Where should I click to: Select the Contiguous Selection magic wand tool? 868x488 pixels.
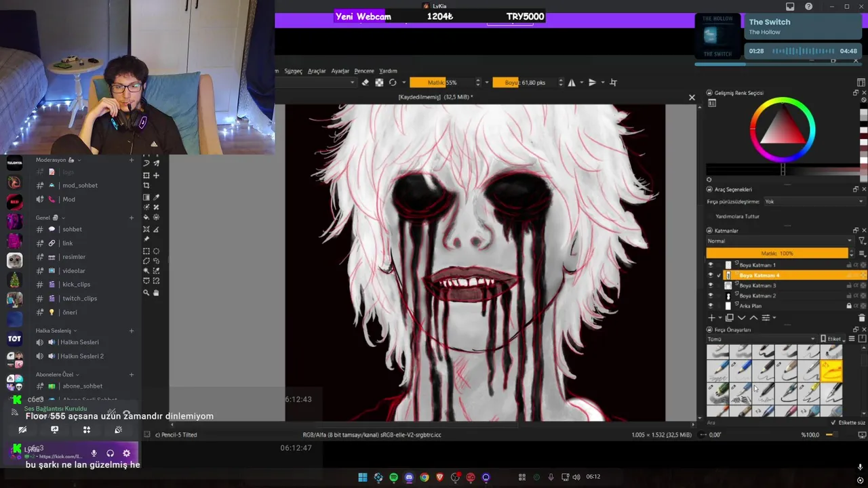146,270
